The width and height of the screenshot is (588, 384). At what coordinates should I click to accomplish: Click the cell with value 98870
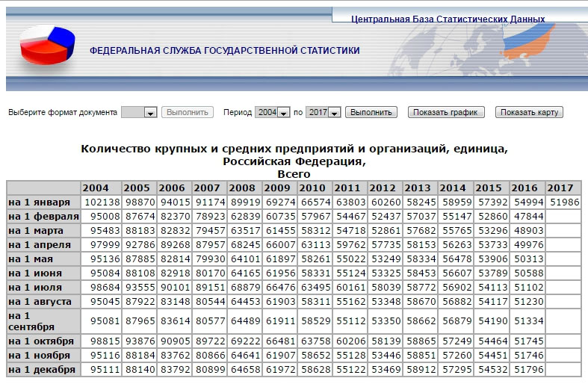tap(140, 202)
